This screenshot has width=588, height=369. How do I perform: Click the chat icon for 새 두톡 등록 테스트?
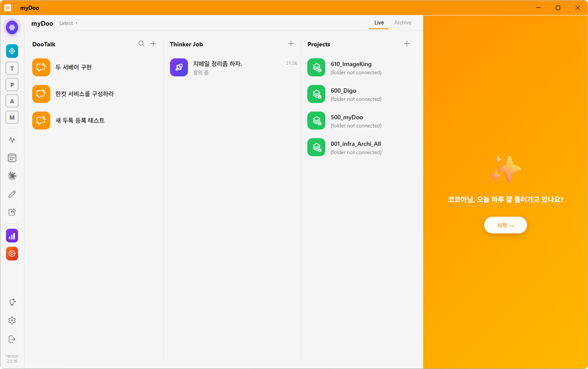41,121
